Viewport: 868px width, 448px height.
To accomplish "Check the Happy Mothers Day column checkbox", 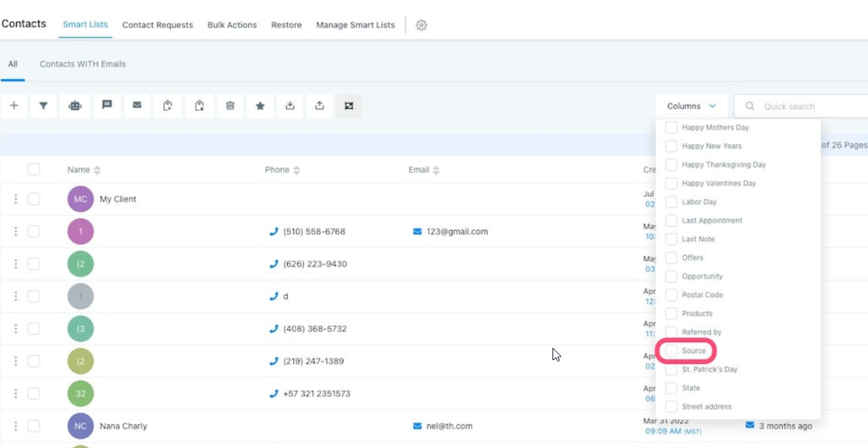I will [671, 127].
